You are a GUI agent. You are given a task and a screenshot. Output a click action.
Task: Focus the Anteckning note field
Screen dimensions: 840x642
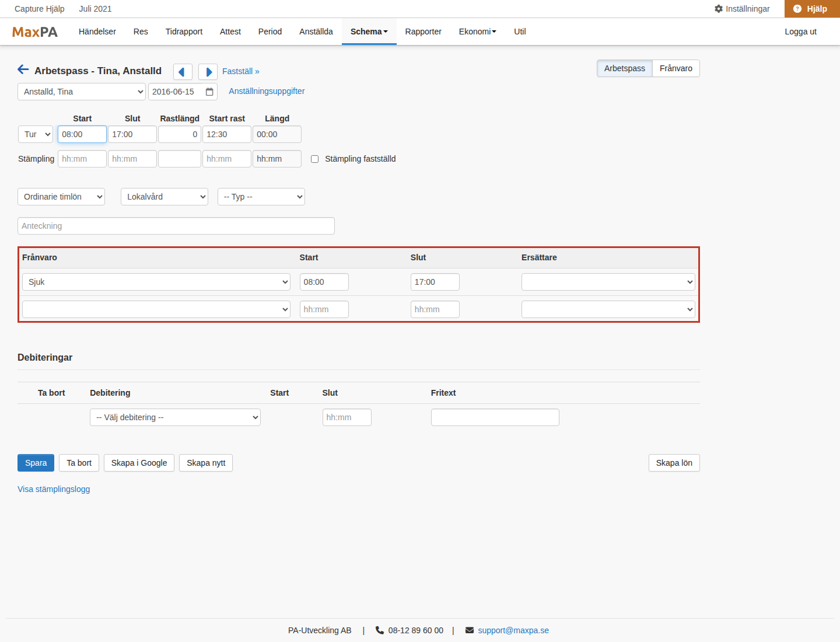(x=176, y=226)
